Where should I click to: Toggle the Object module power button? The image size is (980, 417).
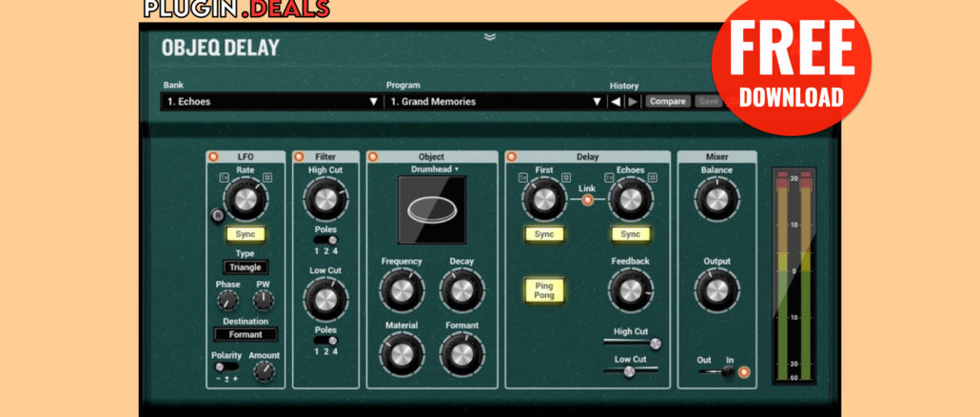pos(373,157)
